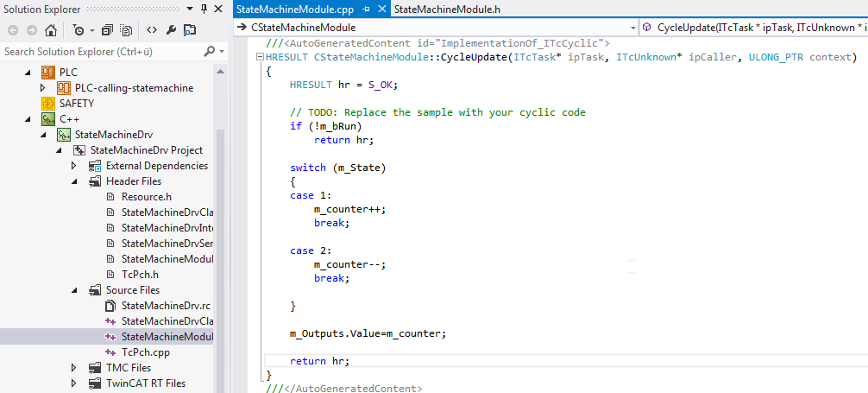Click the C++ node icon
This screenshot has height=393, width=868.
(x=48, y=118)
